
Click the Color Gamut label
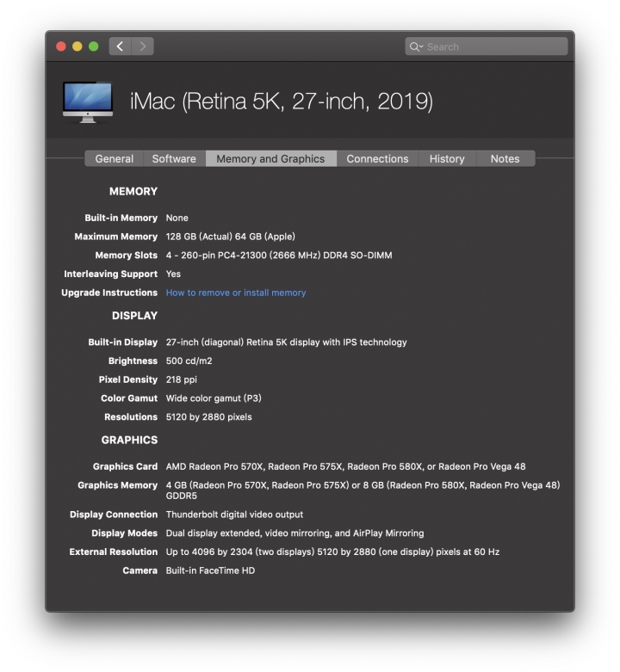(x=129, y=398)
